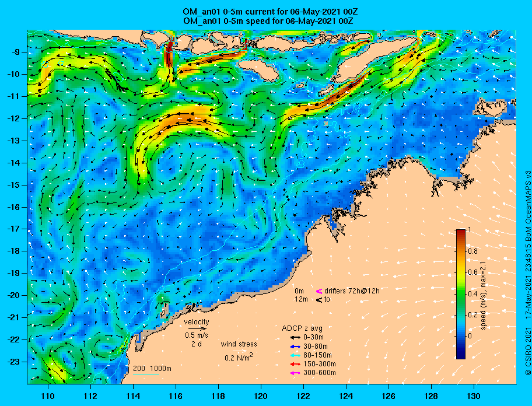Click the color bar tick label '0.6'
This screenshot has height=406, width=532.
[473, 272]
